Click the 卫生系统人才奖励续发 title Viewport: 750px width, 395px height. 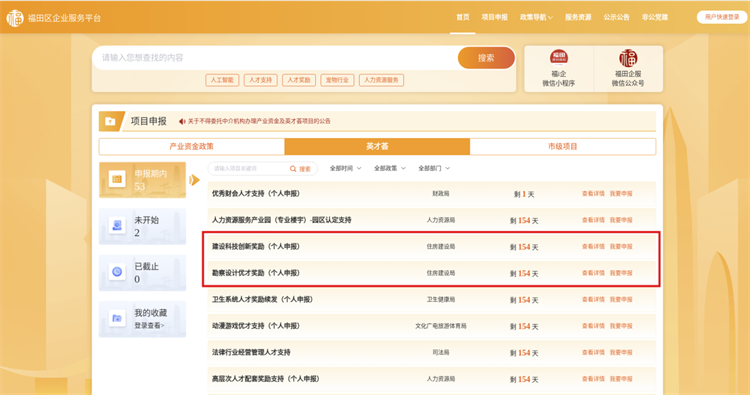pyautogui.click(x=262, y=299)
